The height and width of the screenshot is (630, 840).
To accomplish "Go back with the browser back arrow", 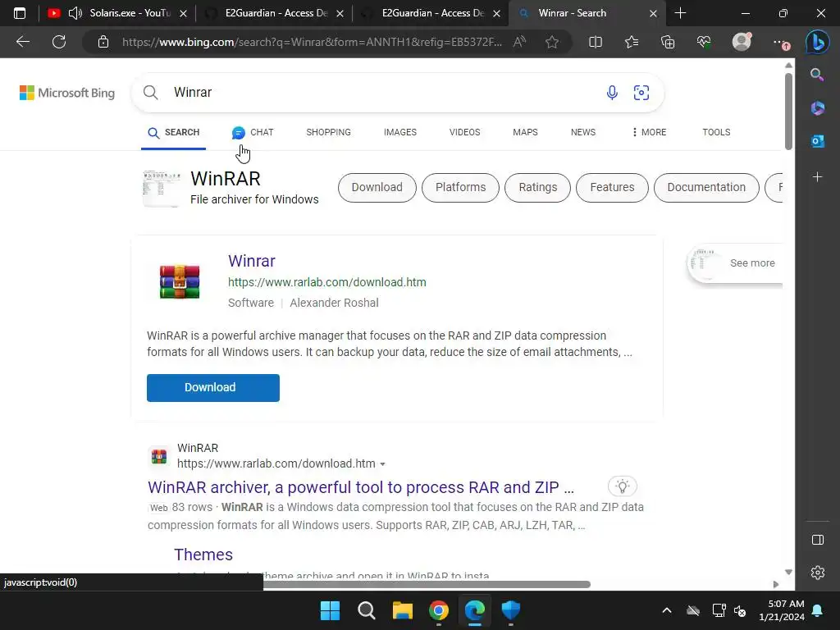I will point(22,42).
